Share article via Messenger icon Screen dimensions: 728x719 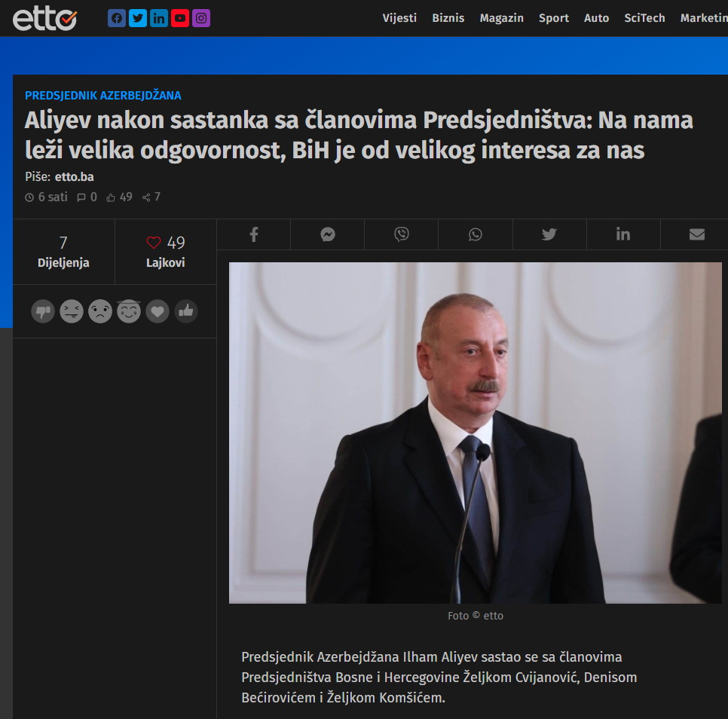pos(328,234)
